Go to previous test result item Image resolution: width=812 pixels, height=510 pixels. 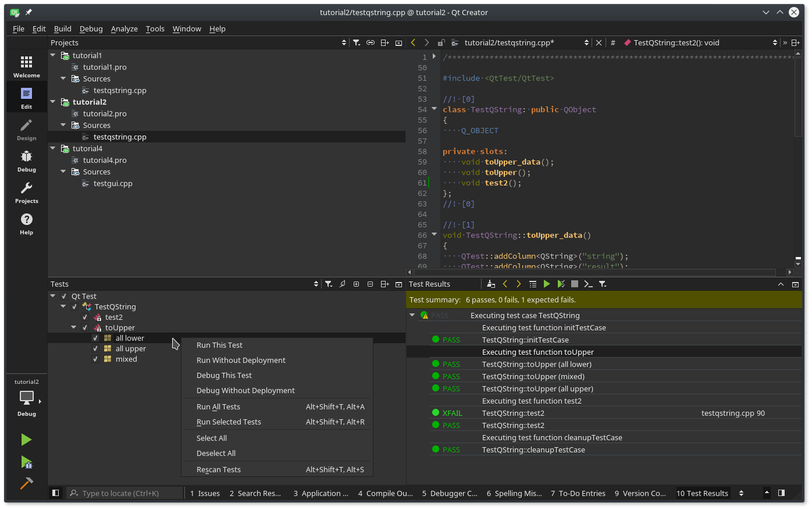[505, 284]
